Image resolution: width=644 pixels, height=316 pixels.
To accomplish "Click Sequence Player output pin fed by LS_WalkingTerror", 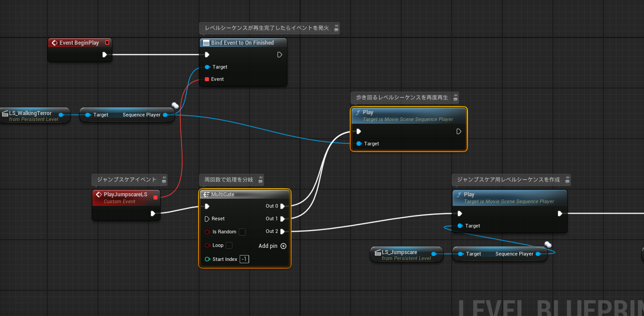I will (165, 115).
